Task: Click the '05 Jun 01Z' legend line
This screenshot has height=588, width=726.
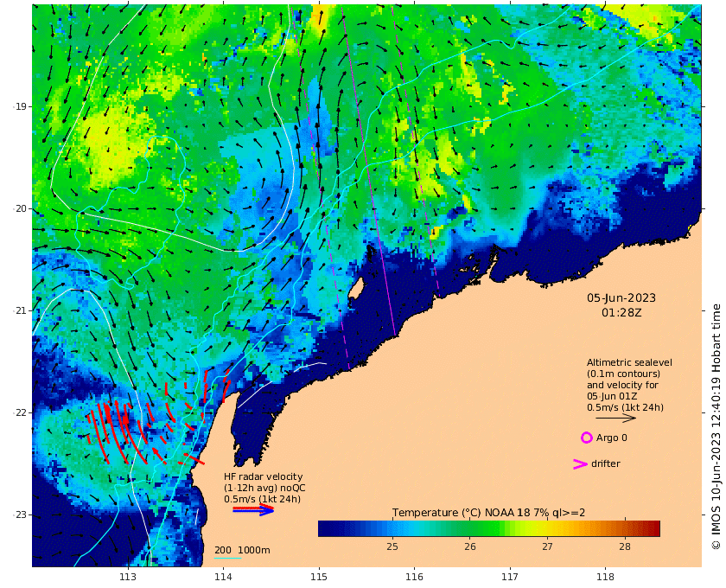Action: point(612,396)
